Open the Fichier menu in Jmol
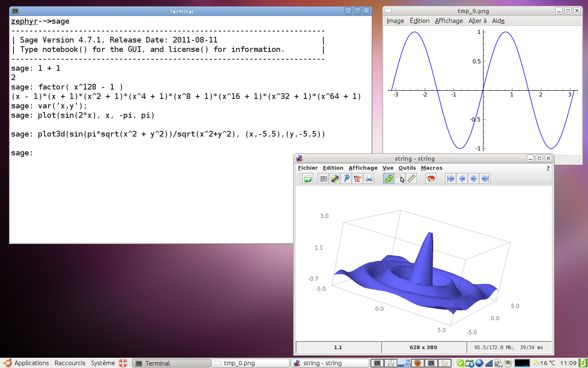Viewport: 588px width, 368px height. pos(307,168)
